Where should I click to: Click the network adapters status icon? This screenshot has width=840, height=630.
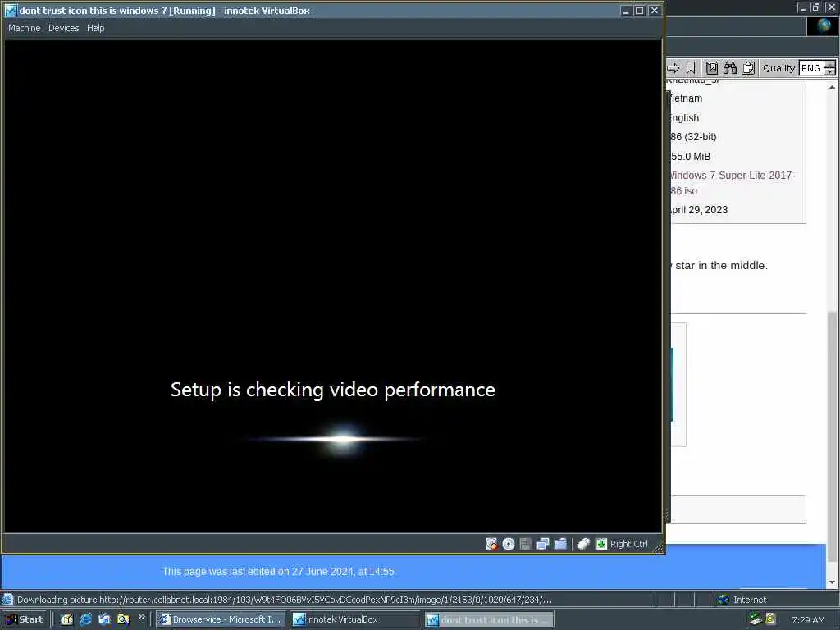point(543,545)
